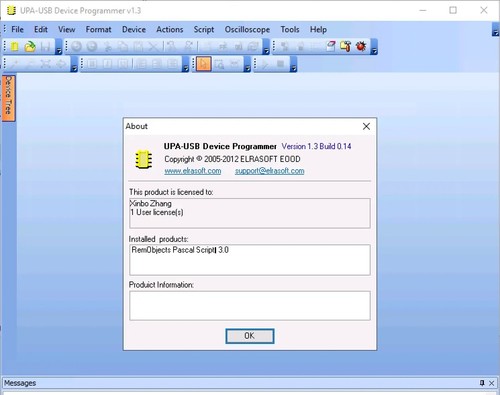500x395 pixels.
Task: Open the Script menu
Action: pos(204,29)
